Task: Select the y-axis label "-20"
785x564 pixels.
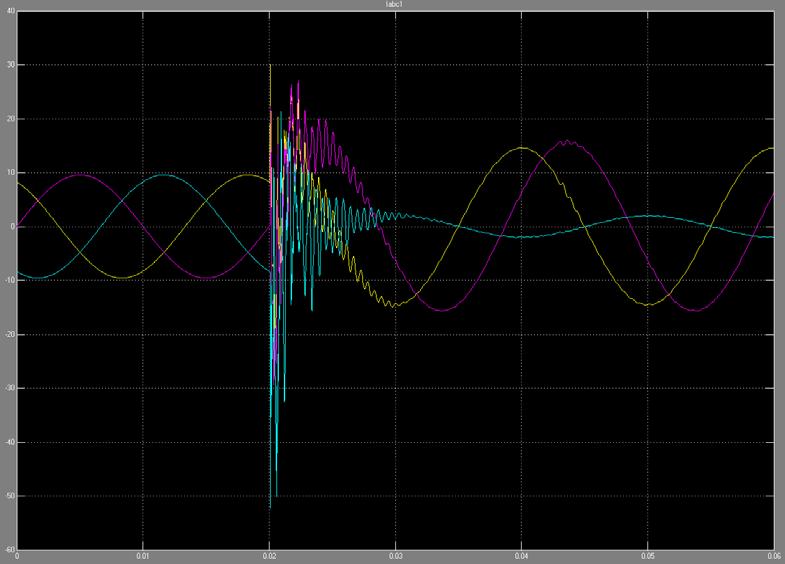Action: [10, 334]
